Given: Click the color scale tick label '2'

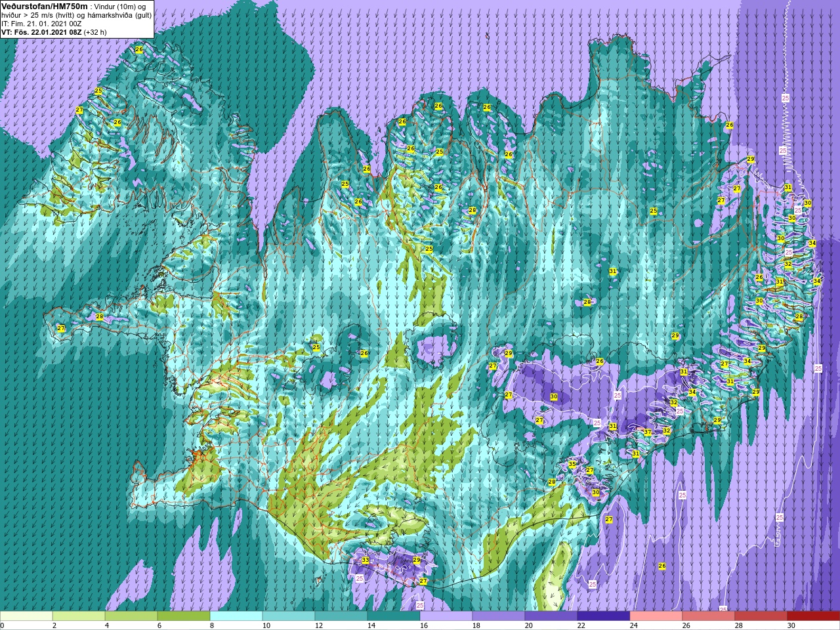Looking at the screenshot, I should 54,626.
